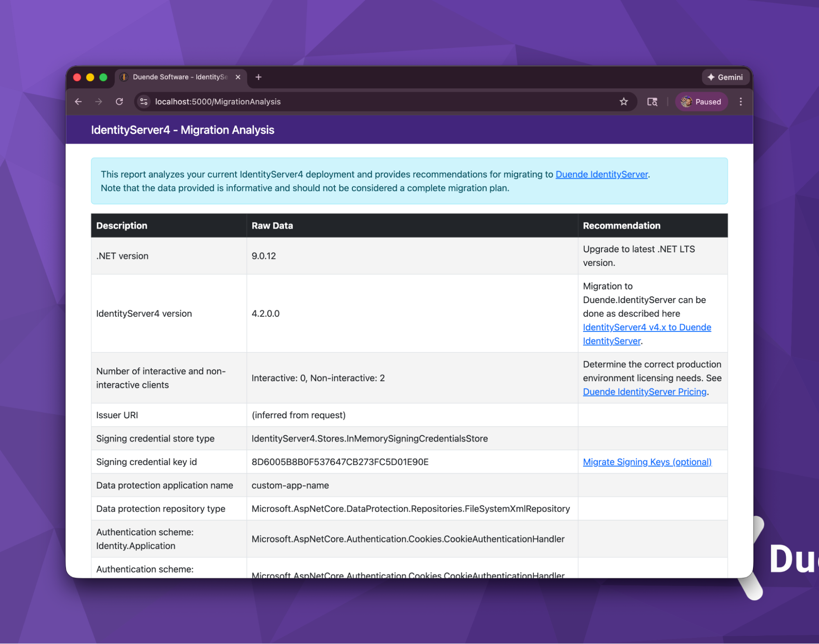Click the Gemini button in the toolbar

pyautogui.click(x=725, y=77)
